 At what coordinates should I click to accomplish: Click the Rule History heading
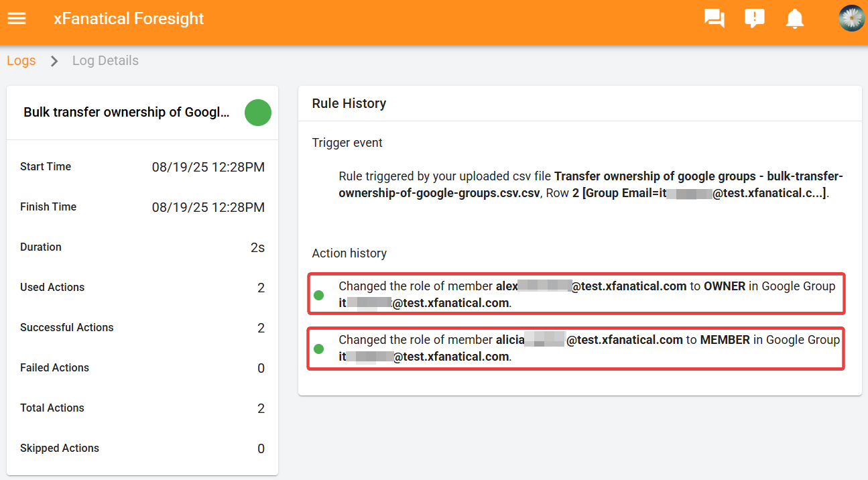click(x=349, y=103)
